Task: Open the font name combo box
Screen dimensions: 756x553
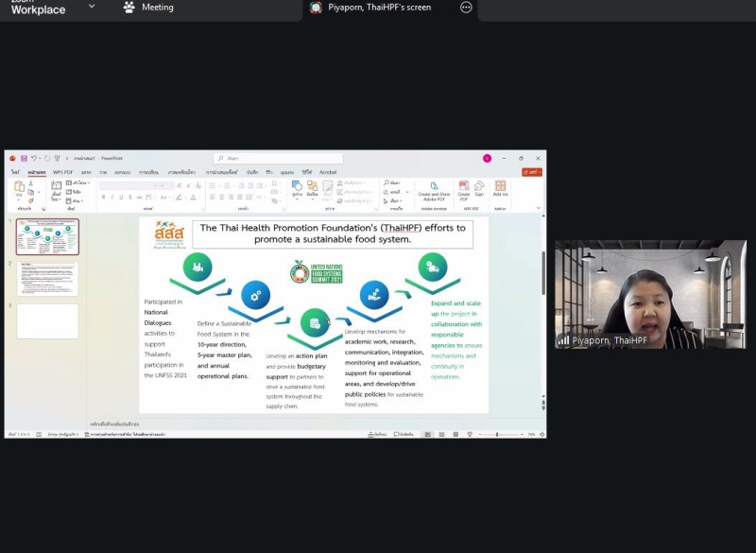Action: [128, 185]
